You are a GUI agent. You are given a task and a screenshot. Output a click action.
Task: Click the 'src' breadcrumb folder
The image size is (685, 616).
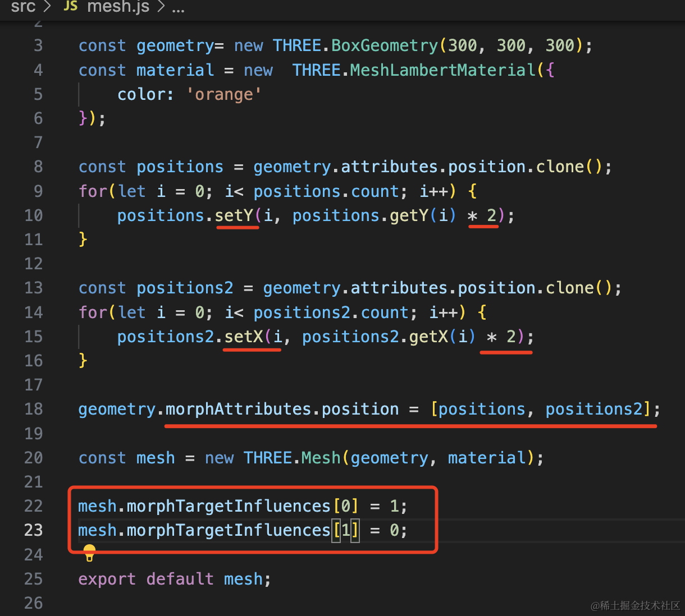(23, 7)
